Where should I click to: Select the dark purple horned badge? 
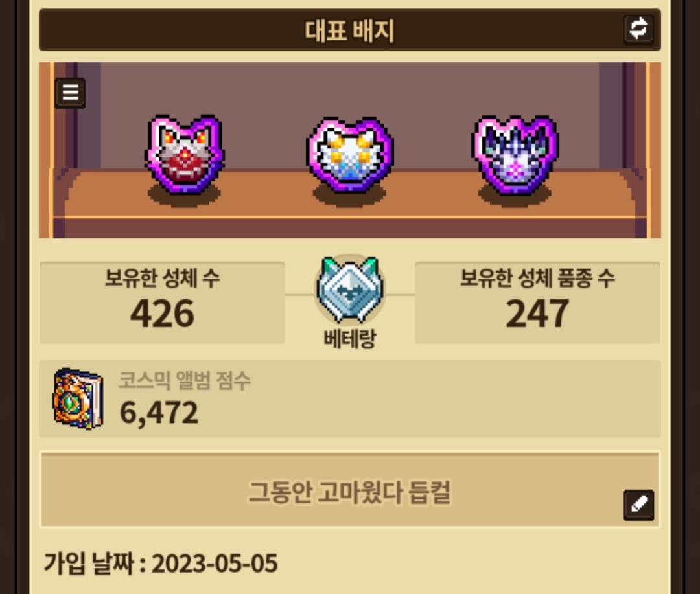point(515,154)
